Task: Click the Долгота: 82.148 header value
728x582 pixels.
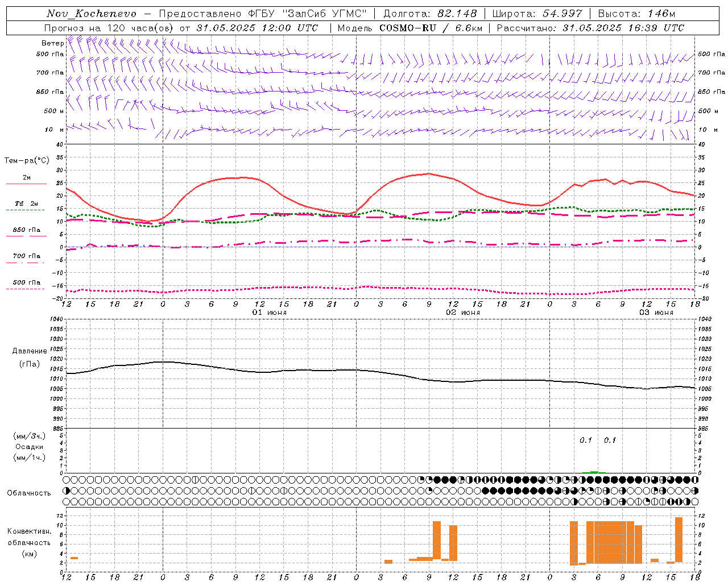Action: pyautogui.click(x=429, y=14)
